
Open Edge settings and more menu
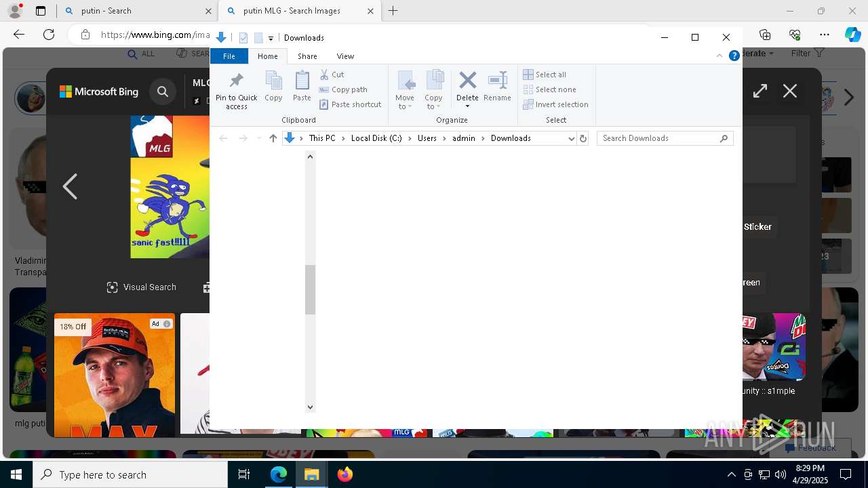tap(825, 35)
